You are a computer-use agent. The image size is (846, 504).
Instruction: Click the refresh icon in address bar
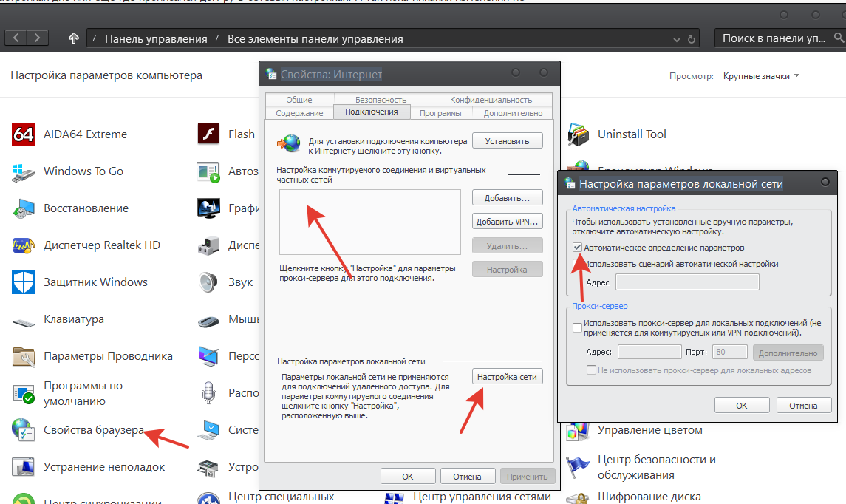pos(692,39)
